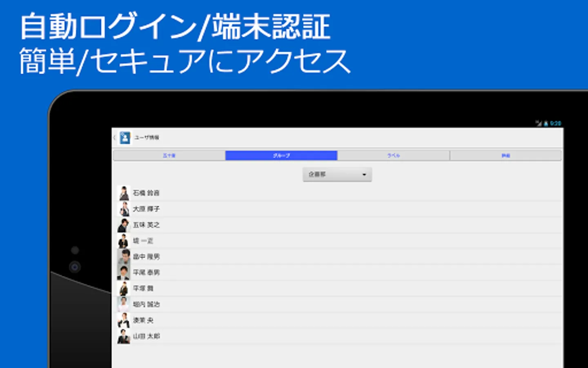Tap profile photo of 堀内

tap(124, 304)
